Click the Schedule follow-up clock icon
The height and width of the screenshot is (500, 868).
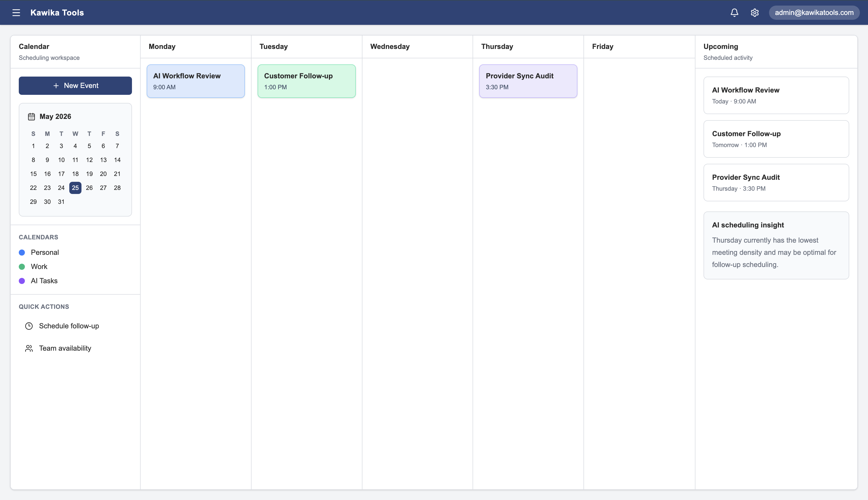pyautogui.click(x=29, y=326)
